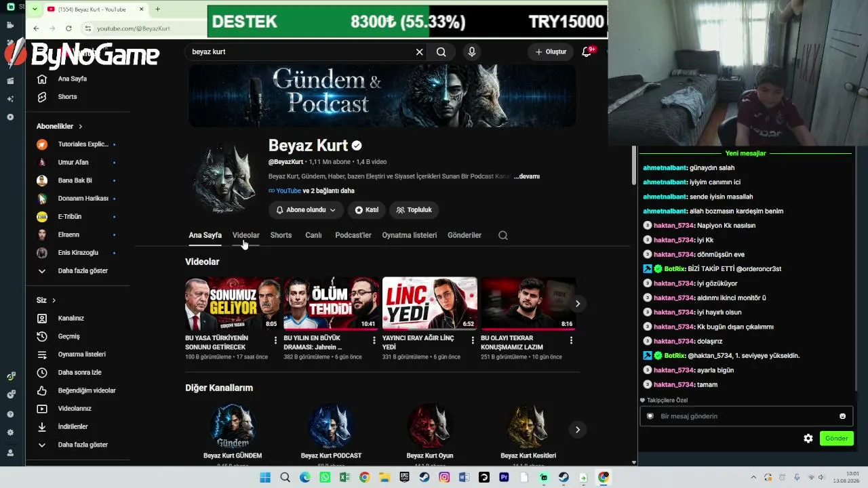Open the Beyaz Kurt PODCAST channel
868x488 pixels.
pos(331,432)
